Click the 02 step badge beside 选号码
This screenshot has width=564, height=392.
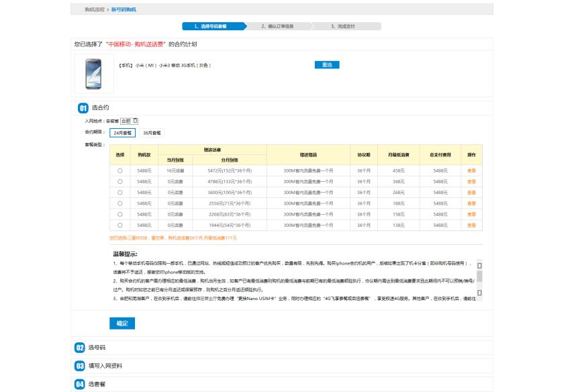coord(79,348)
